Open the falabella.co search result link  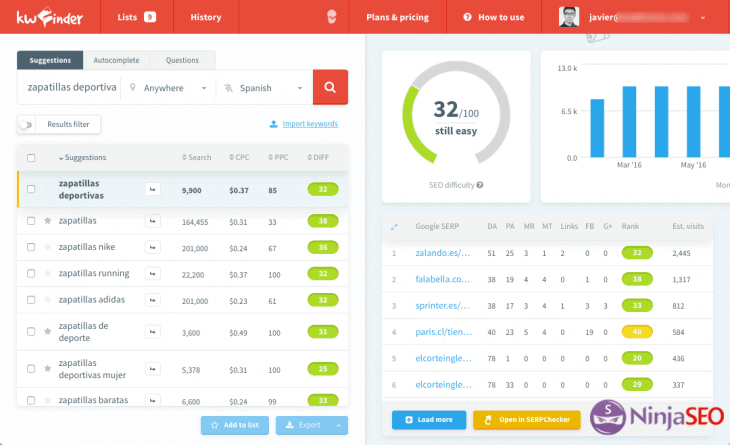443,279
